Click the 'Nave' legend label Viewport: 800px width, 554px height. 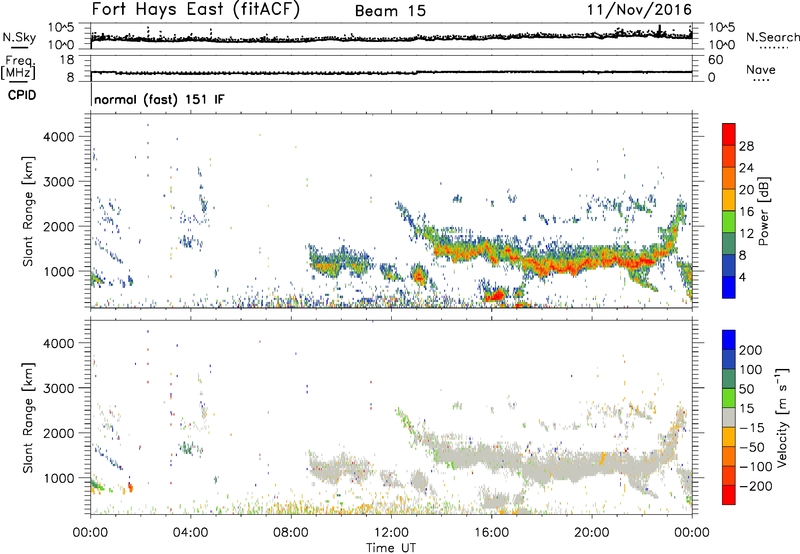tap(761, 69)
